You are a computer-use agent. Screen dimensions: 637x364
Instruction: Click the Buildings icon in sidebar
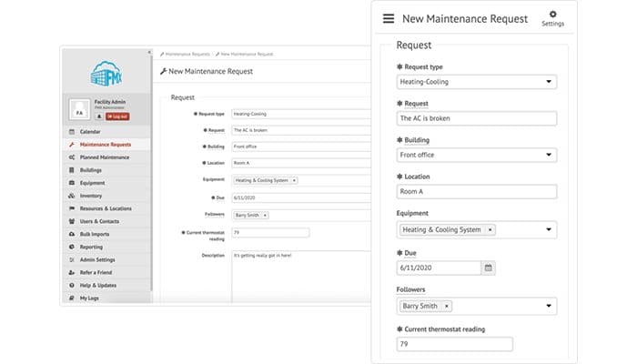(72, 170)
